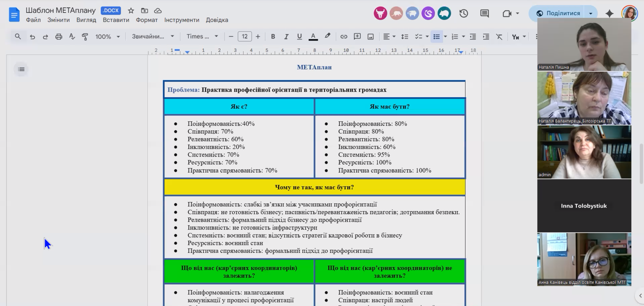Screen dimensions: 644x306
Task: Open the comments panel icon
Action: click(484, 13)
